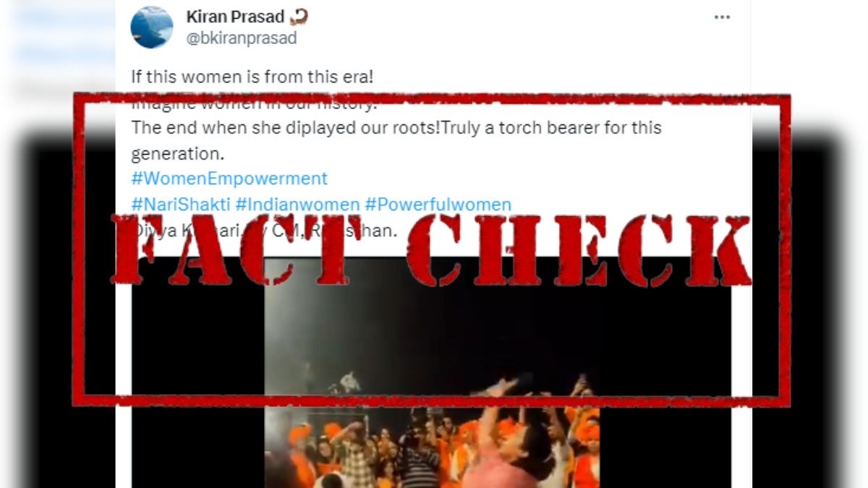Image resolution: width=868 pixels, height=488 pixels.
Task: Open the #WomenEmpowerment hashtag
Action: pyautogui.click(x=229, y=179)
